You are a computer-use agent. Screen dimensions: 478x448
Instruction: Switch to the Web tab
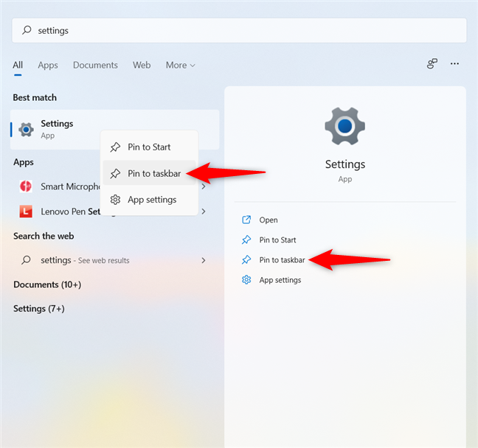point(142,65)
